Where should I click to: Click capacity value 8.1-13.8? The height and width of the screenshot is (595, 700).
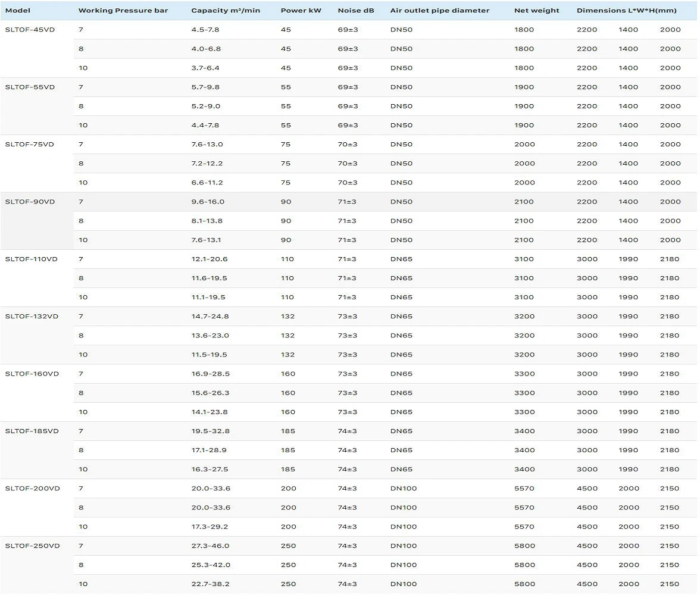click(207, 221)
